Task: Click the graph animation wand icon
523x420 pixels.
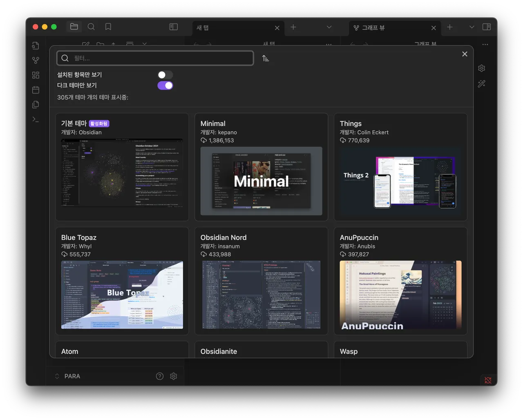Action: pos(482,84)
